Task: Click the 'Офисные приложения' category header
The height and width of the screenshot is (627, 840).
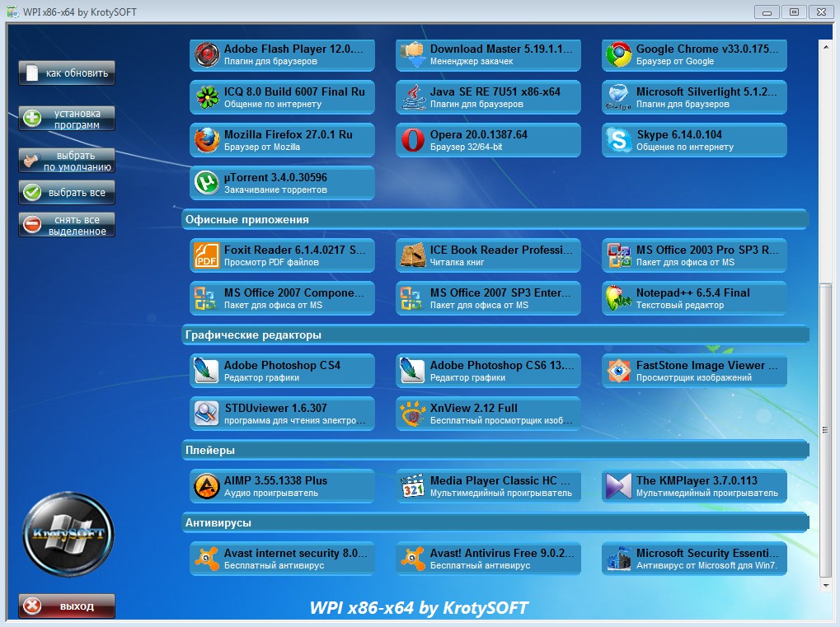Action: point(495,219)
